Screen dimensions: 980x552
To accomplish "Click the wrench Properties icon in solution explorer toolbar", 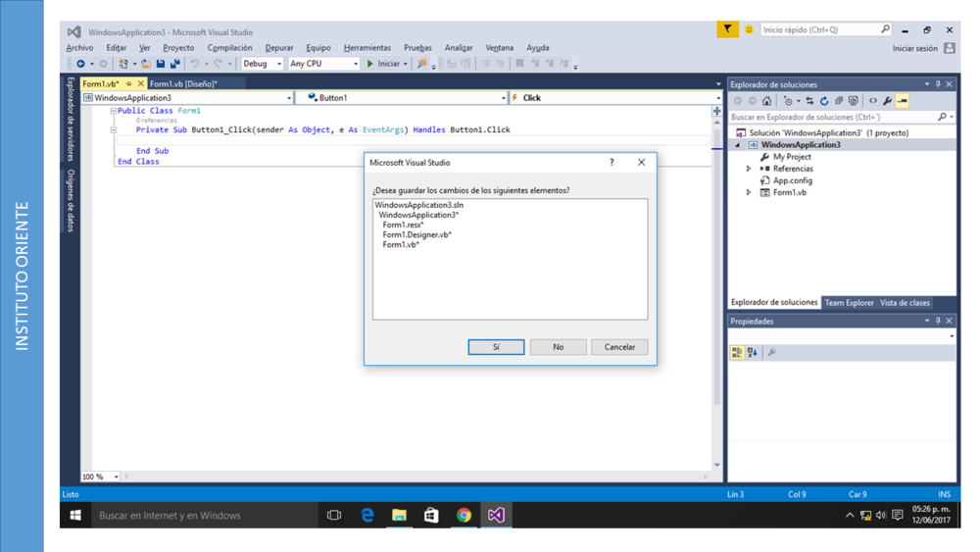I will click(888, 101).
